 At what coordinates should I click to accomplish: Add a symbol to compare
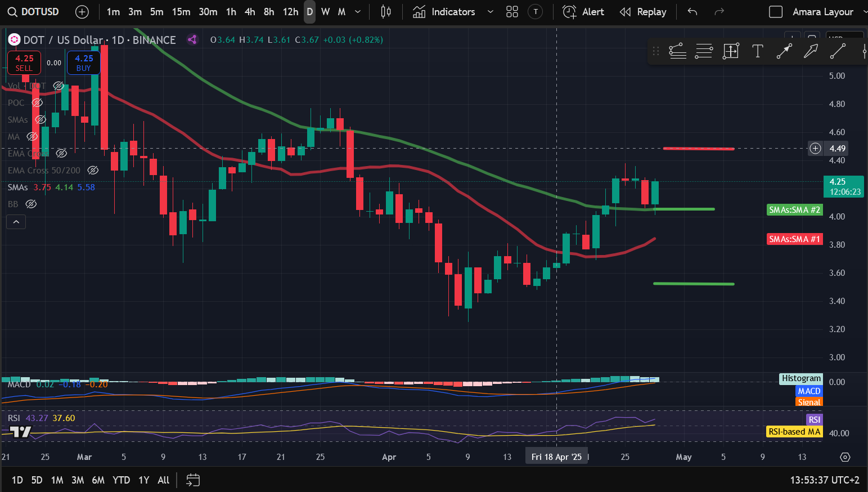point(82,12)
